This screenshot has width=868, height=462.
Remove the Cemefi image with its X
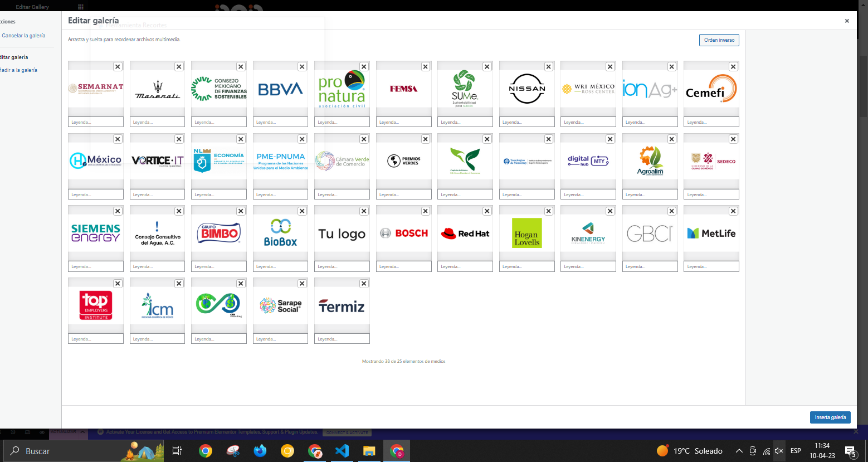733,67
